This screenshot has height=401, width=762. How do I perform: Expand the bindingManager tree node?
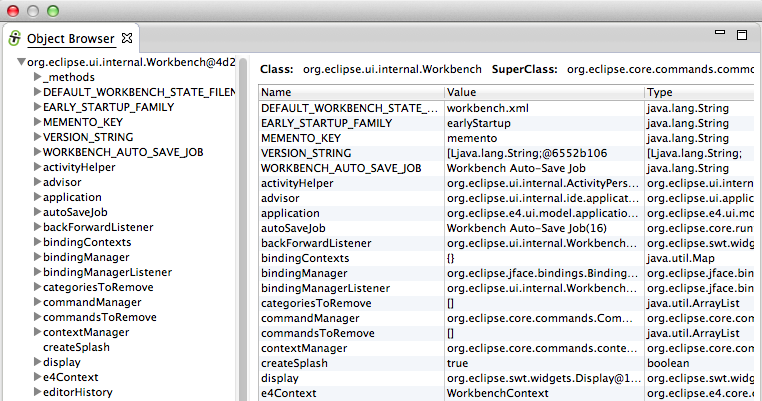click(37, 257)
